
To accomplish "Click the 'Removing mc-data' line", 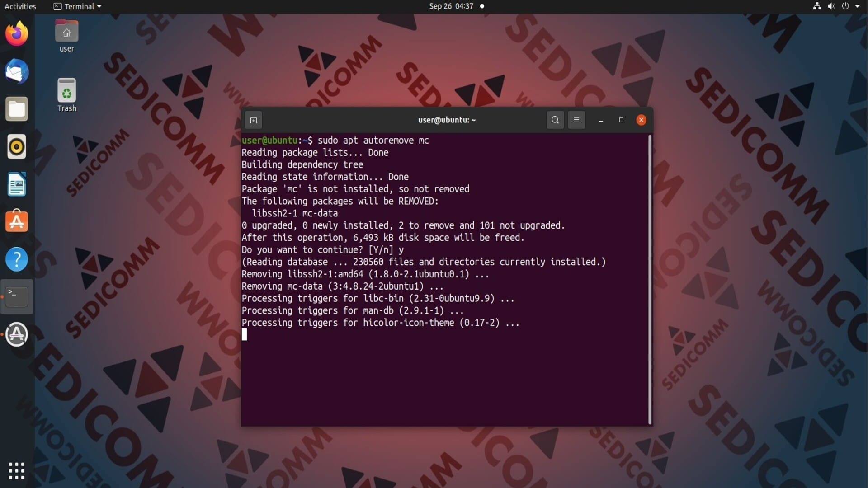I will [x=343, y=287].
